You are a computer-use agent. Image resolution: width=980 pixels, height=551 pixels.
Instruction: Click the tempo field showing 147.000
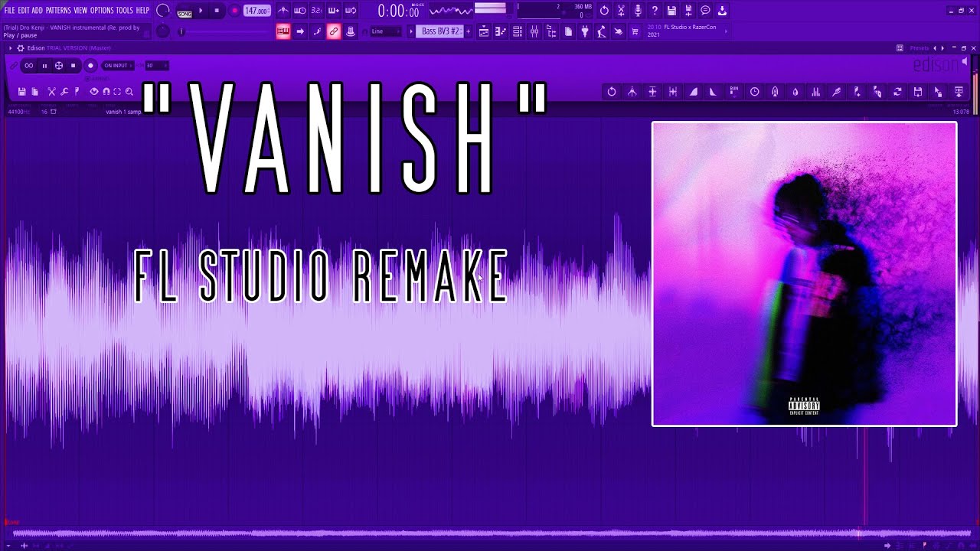pos(257,11)
